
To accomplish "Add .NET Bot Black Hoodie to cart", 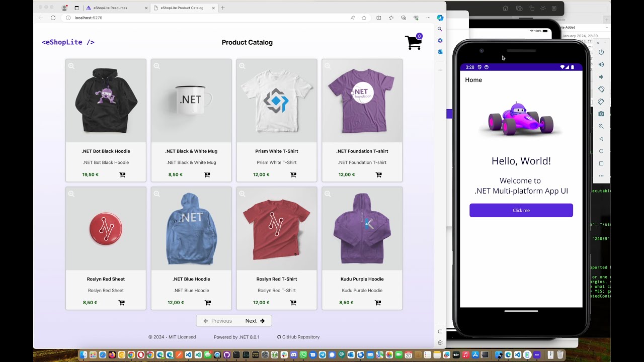I will pyautogui.click(x=122, y=175).
